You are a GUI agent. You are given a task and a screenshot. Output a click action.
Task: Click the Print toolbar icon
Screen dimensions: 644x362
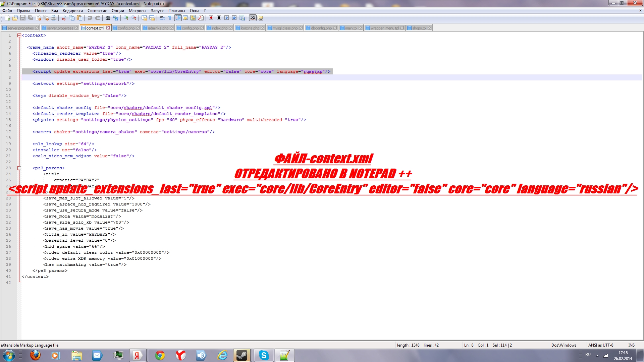point(54,18)
